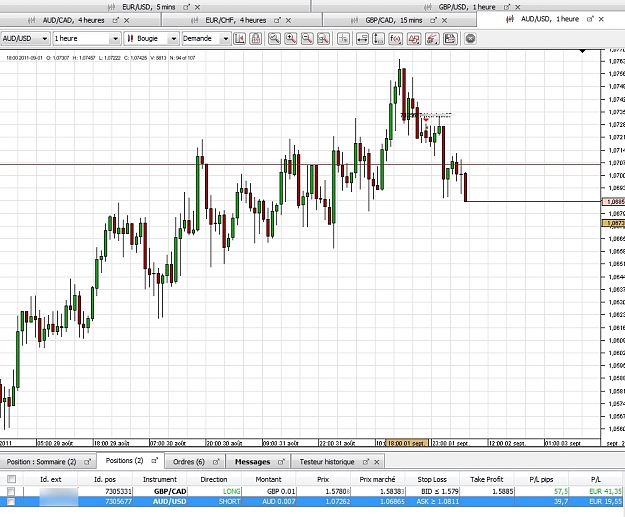Tick the checkbox for GBP/CAD position row

point(11,491)
